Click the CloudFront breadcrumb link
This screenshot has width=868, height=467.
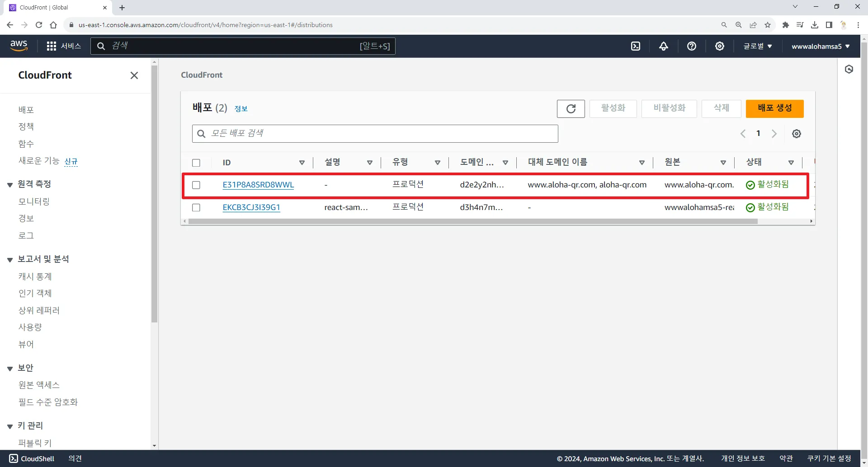click(x=202, y=75)
